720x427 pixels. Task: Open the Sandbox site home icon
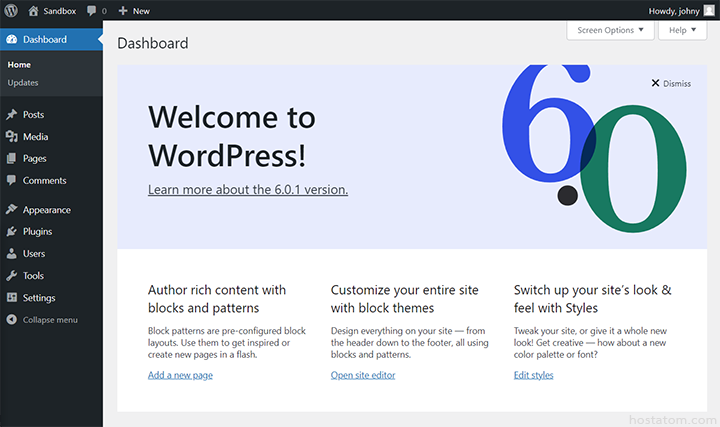pos(33,10)
